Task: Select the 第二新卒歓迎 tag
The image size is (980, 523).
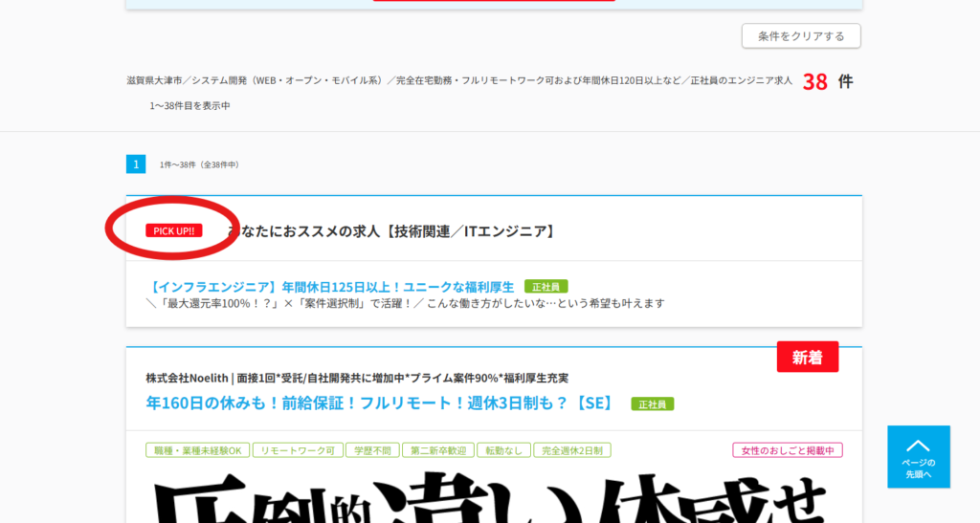Action: pyautogui.click(x=436, y=450)
